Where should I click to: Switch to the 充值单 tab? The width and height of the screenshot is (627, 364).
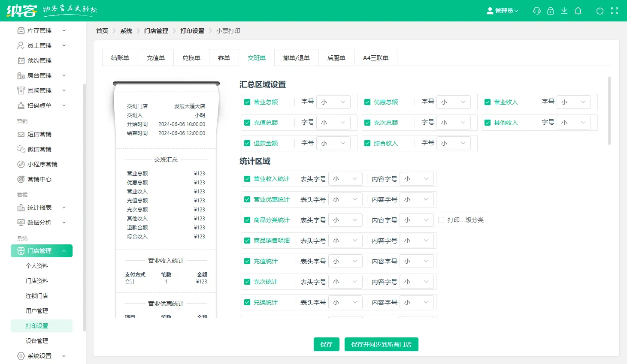(x=156, y=58)
